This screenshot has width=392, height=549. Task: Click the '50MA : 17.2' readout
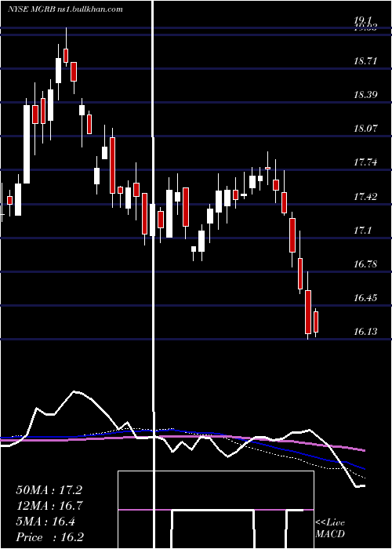point(49,490)
